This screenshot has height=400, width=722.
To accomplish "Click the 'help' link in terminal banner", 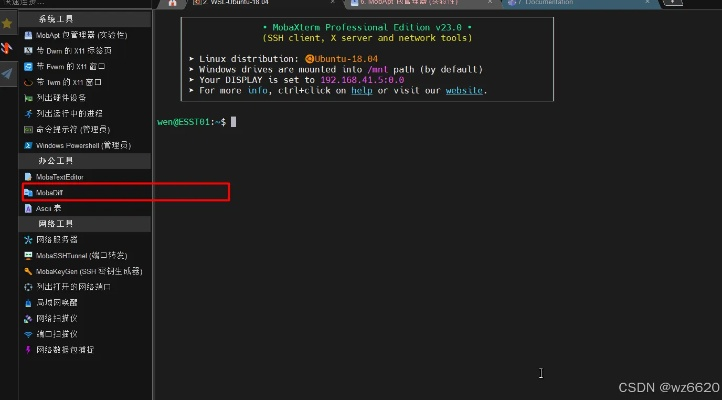I will tap(359, 90).
